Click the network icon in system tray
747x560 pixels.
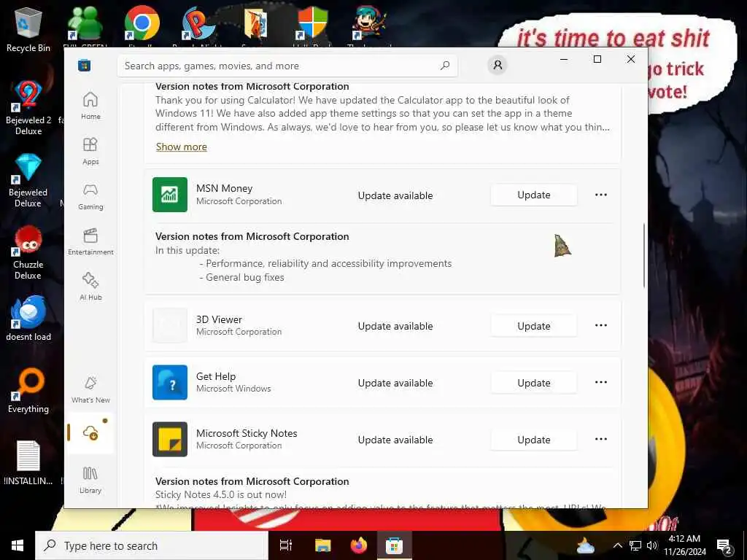tap(635, 545)
